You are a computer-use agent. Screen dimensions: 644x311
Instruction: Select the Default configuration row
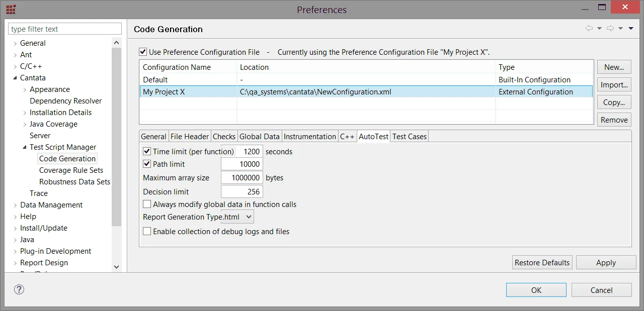point(366,79)
